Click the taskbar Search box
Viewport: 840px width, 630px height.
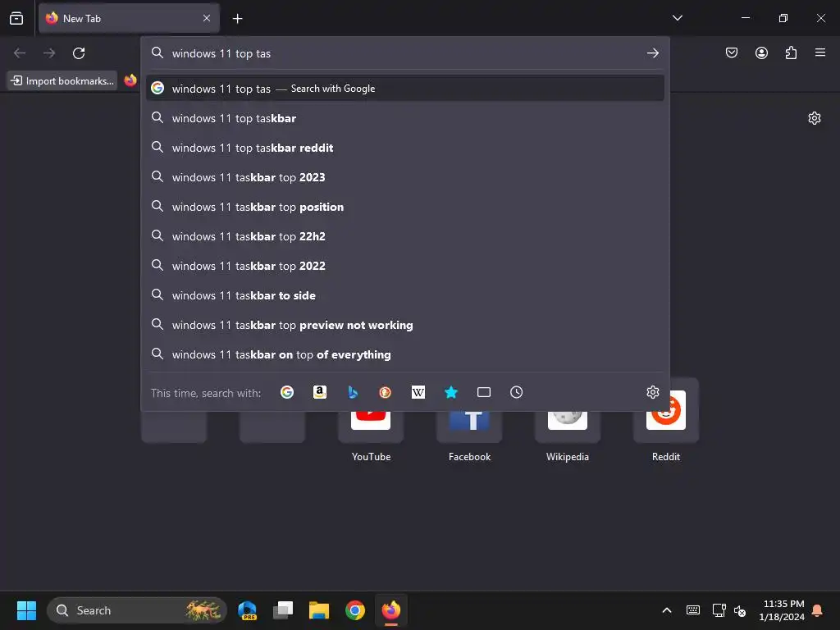[x=137, y=610]
